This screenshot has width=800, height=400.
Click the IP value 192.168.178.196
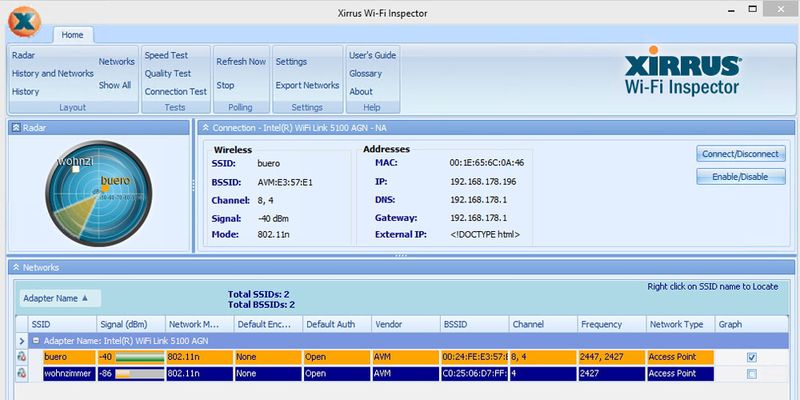(x=483, y=182)
